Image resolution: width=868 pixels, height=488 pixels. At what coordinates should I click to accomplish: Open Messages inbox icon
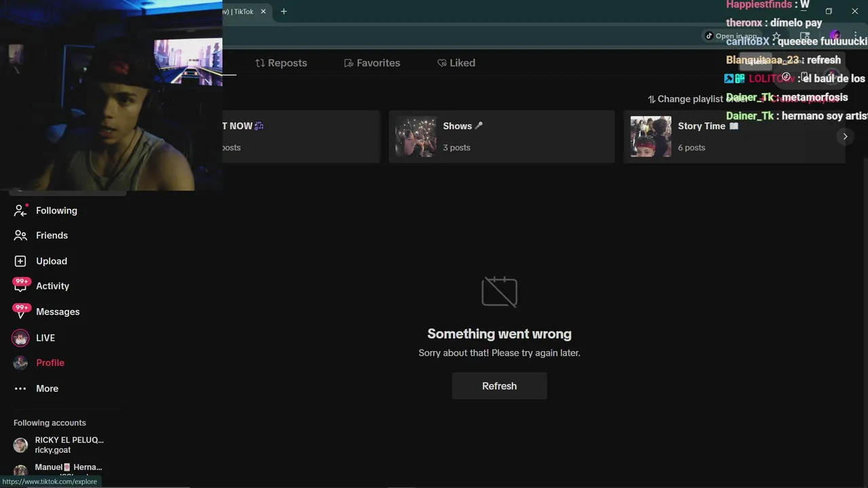(x=20, y=312)
